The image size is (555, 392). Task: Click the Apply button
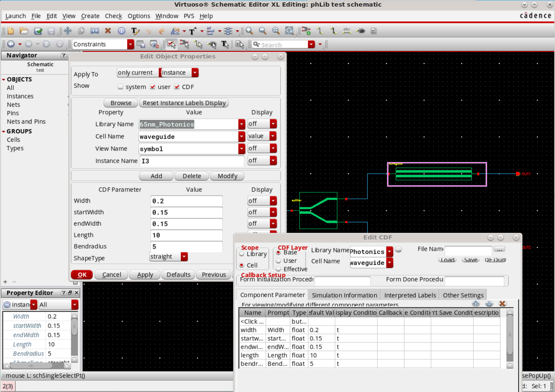pyautogui.click(x=145, y=275)
